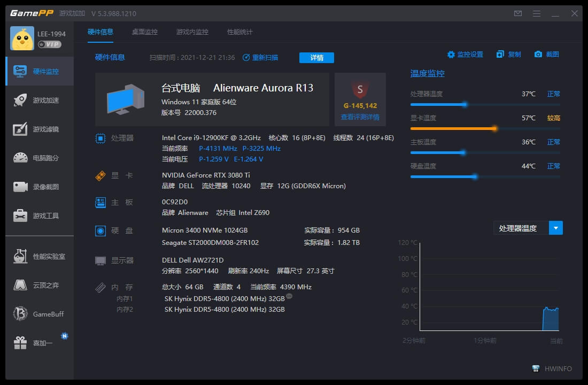Click 重新扫描 rescan link
588x385 pixels.
click(x=265, y=57)
